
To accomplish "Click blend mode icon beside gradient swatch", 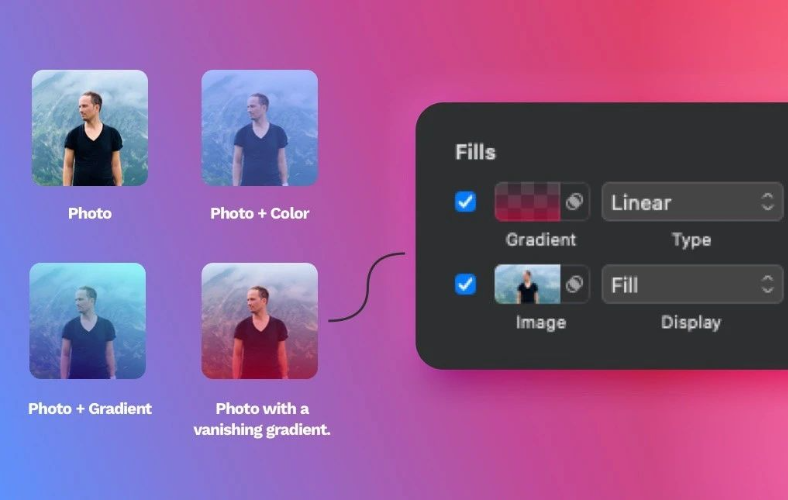I will click(574, 202).
